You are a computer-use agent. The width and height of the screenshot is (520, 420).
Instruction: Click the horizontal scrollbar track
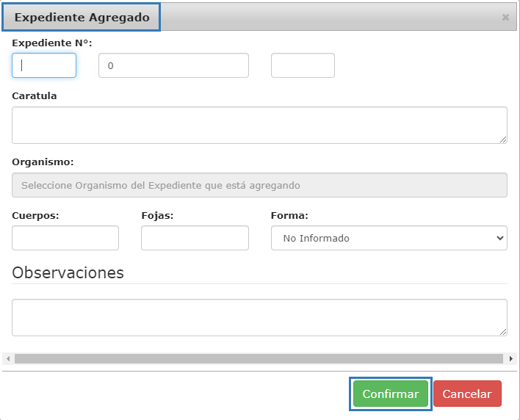tap(259, 359)
